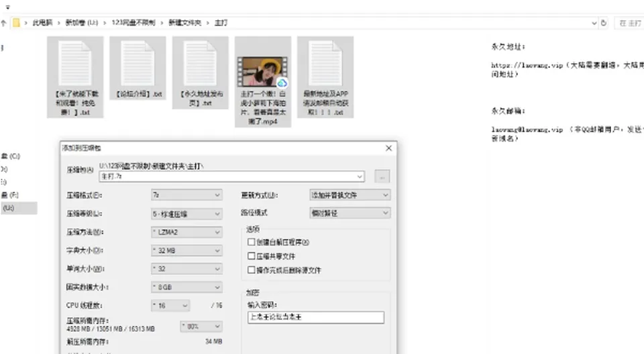Click the browse "..." button for archive path

[382, 177]
